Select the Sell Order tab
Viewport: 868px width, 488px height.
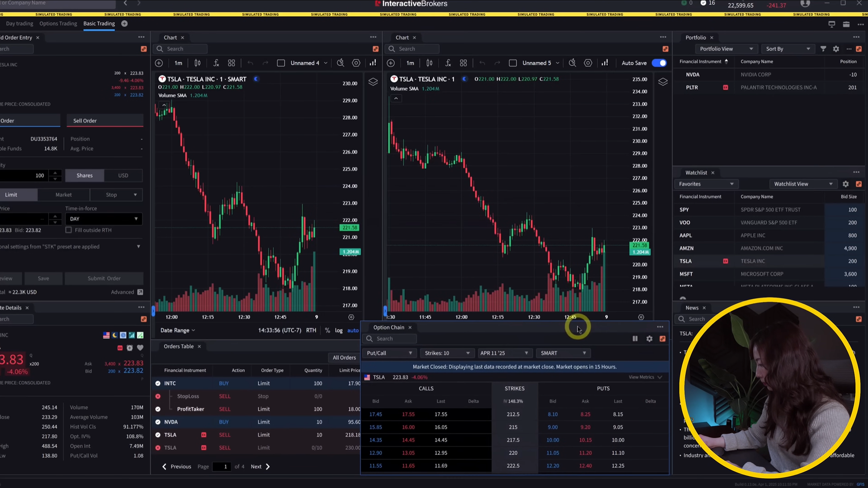85,121
